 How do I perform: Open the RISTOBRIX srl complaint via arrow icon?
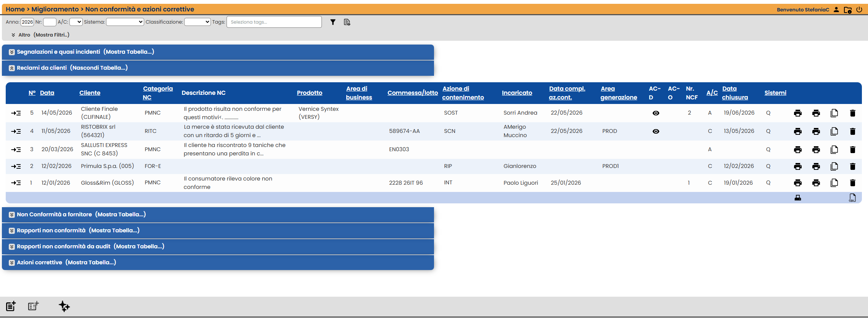(x=16, y=131)
